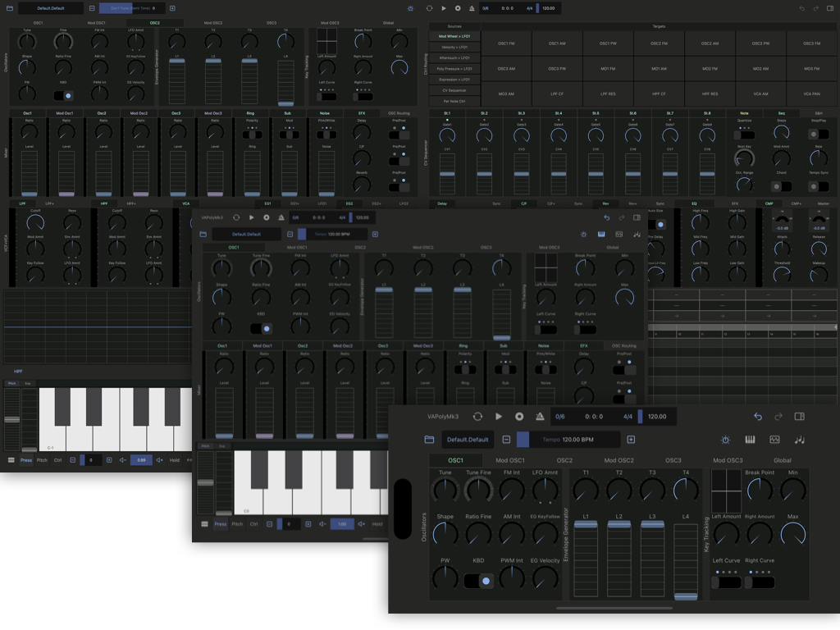Open the oscilloscope view icon in the frontmost window

tap(774, 440)
